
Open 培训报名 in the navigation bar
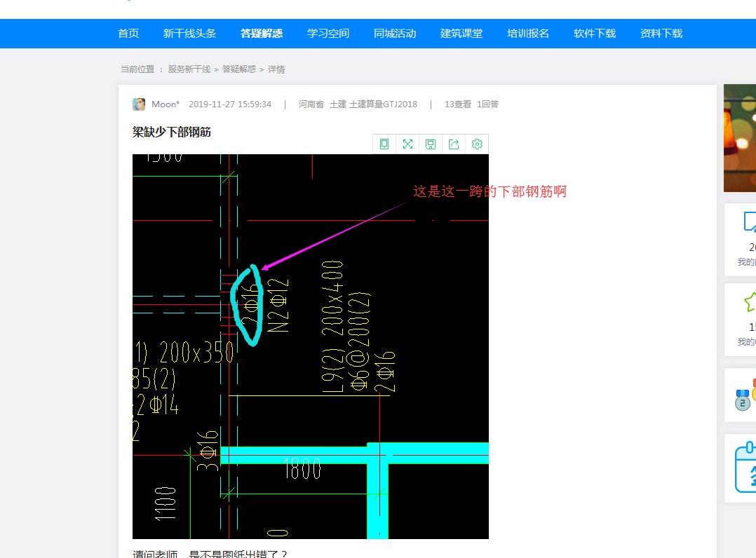pos(527,33)
